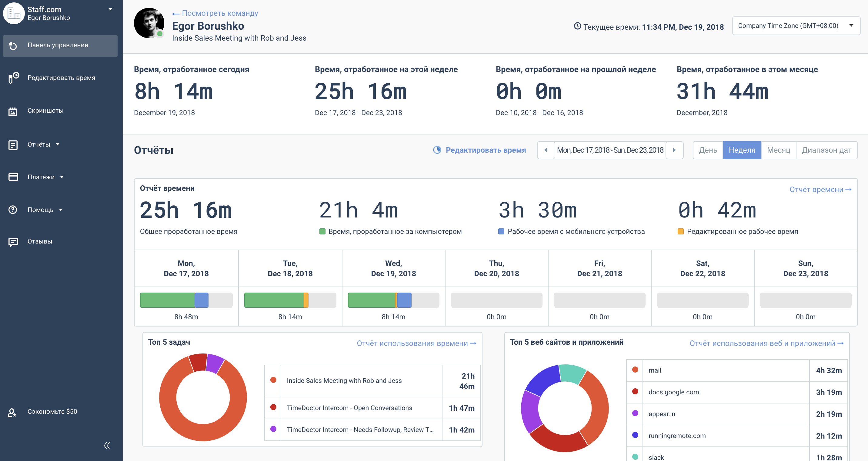
Task: Click the Редактировать время sidebar icon
Action: coord(13,78)
